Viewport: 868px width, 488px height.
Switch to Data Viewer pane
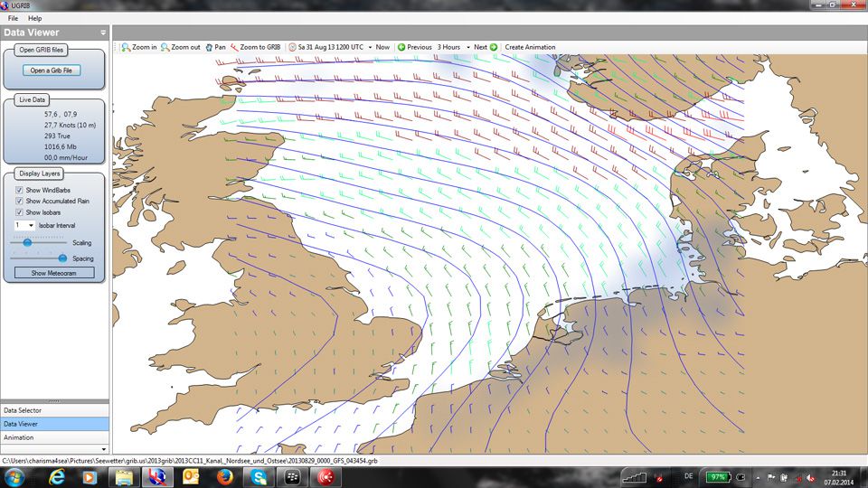coord(54,424)
